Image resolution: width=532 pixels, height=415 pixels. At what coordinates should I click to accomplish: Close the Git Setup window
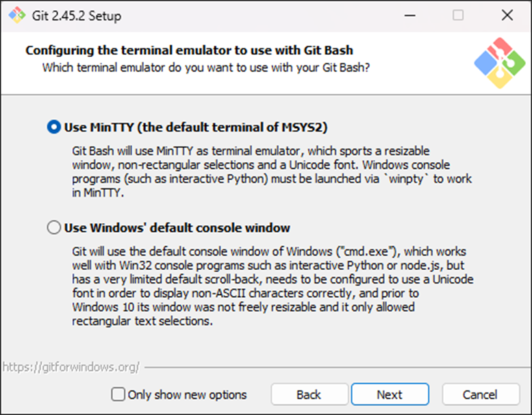(x=507, y=15)
